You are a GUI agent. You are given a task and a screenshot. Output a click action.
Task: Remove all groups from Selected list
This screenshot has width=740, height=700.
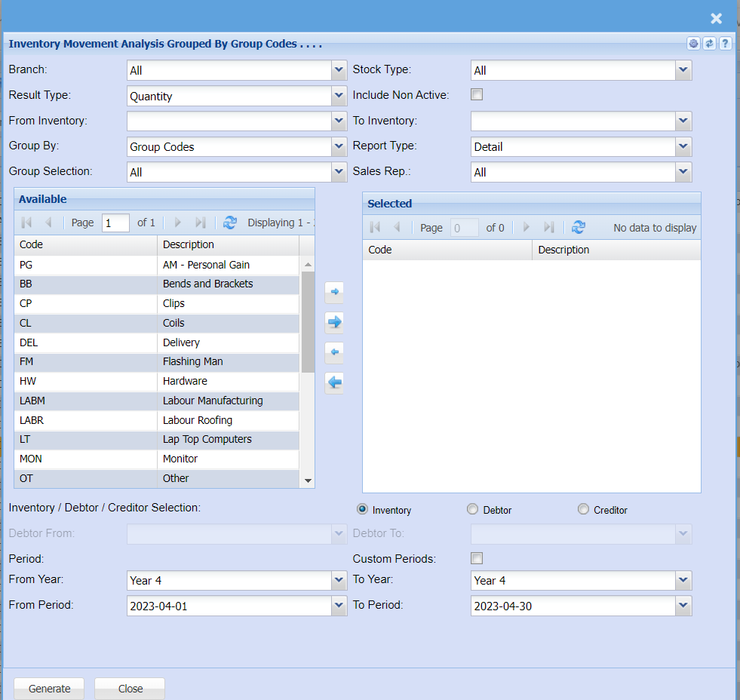(x=333, y=383)
